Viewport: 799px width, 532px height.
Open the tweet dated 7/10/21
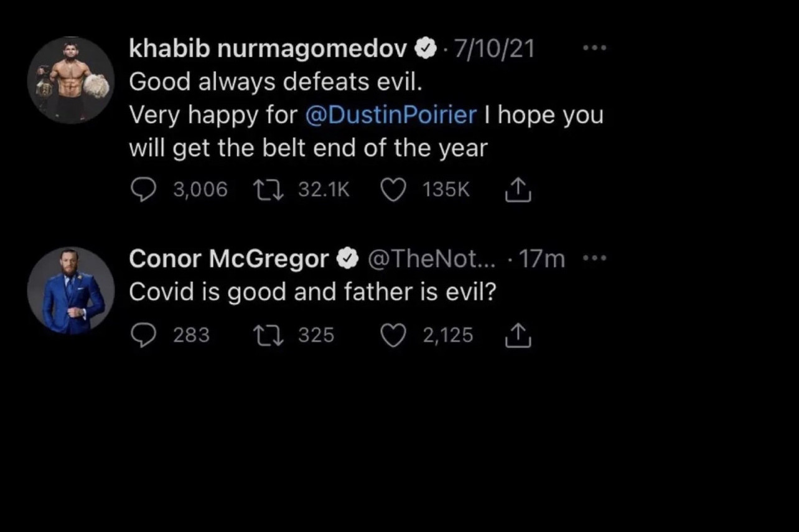pyautogui.click(x=495, y=49)
